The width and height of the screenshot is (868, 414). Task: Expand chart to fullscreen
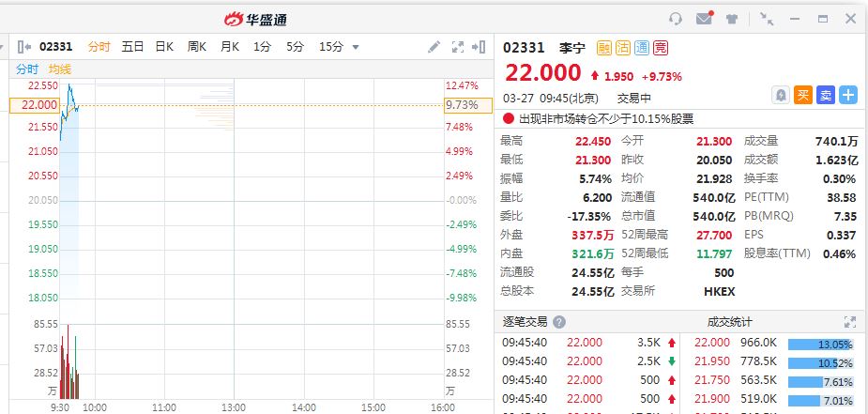(x=458, y=47)
